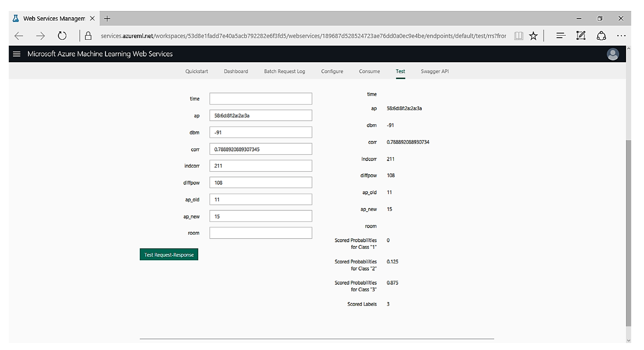Click the corr input field

pos(261,149)
